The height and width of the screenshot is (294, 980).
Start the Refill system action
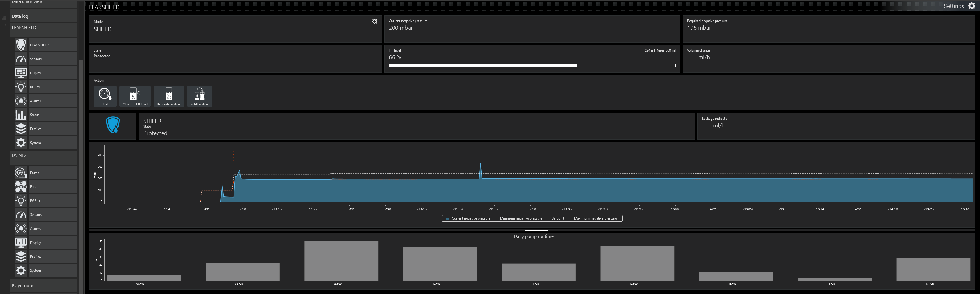[200, 96]
